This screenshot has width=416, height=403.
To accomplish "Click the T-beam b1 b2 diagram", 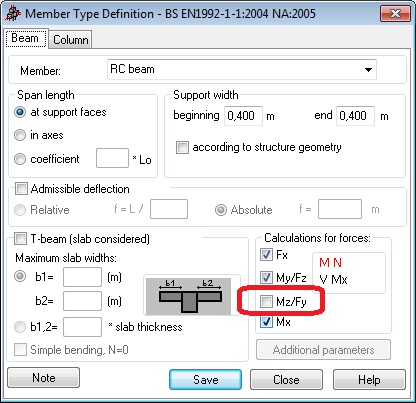I will (x=189, y=296).
